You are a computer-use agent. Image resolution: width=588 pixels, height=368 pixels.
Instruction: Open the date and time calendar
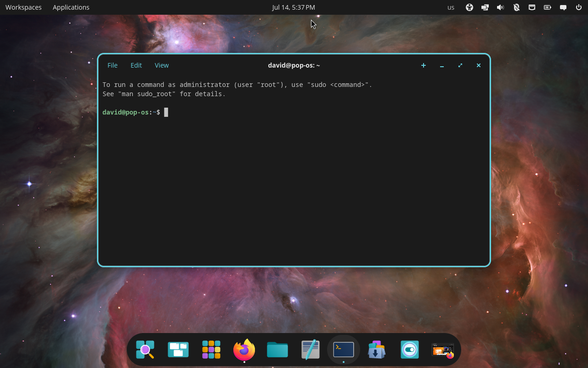tap(294, 7)
